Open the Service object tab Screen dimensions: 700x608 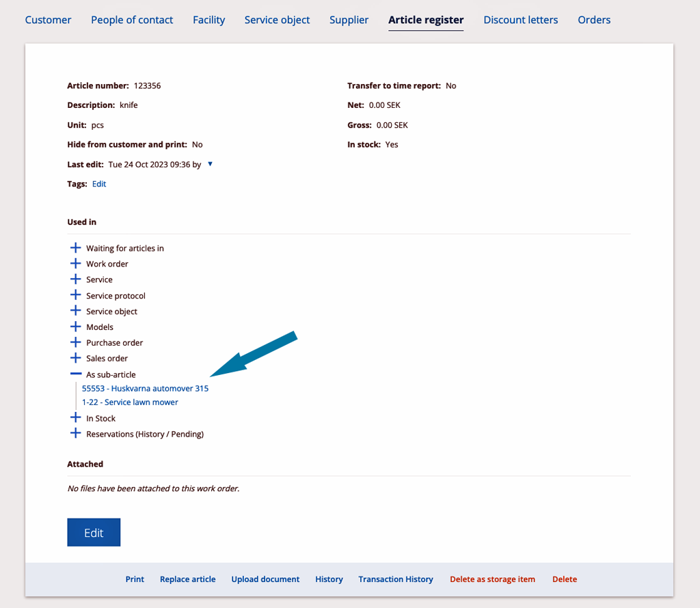(277, 20)
